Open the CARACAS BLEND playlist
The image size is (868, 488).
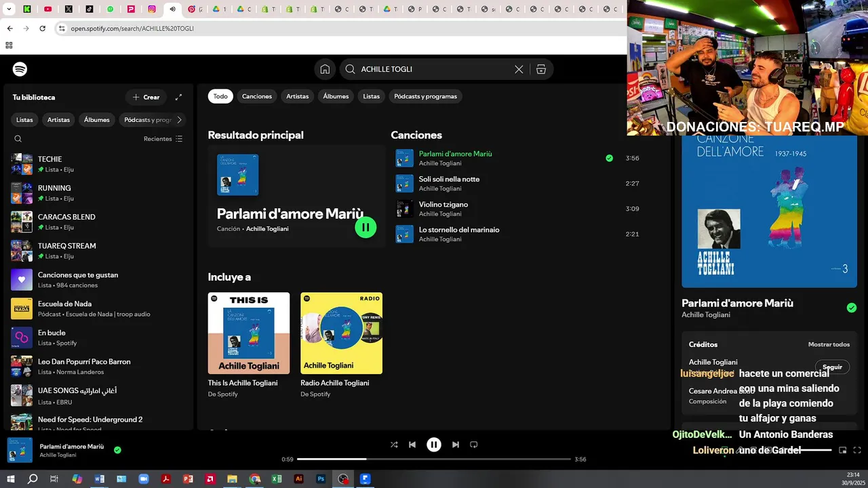click(98, 222)
